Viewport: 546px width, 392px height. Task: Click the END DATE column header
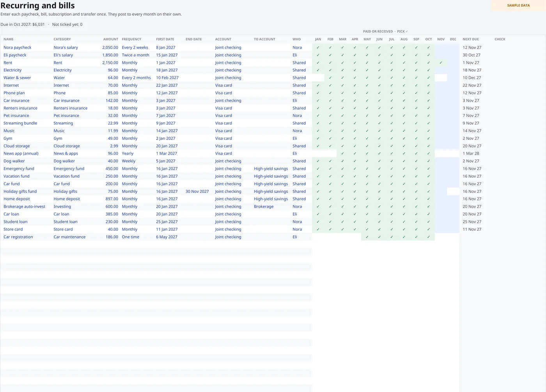click(194, 39)
